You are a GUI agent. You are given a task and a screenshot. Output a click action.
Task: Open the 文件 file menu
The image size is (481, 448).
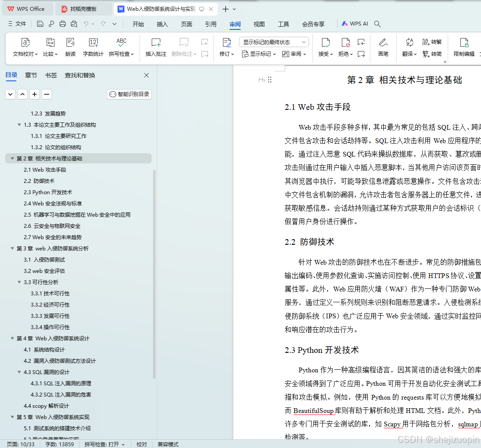17,24
